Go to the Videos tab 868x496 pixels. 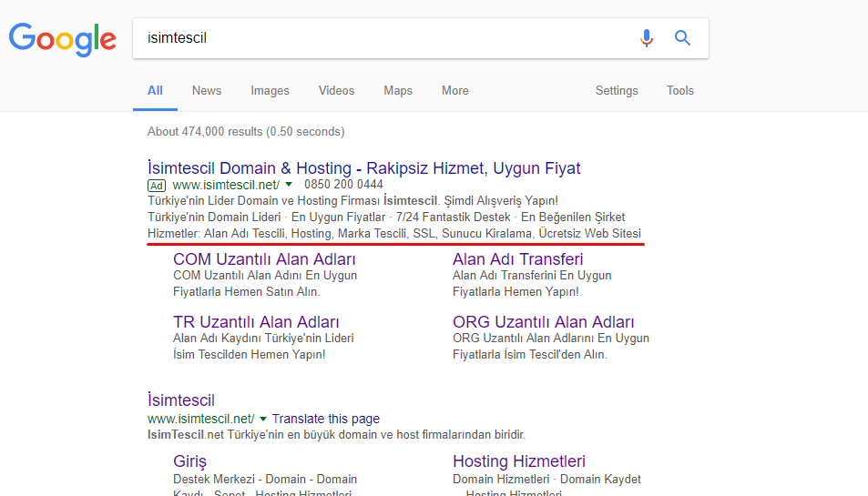coord(336,91)
